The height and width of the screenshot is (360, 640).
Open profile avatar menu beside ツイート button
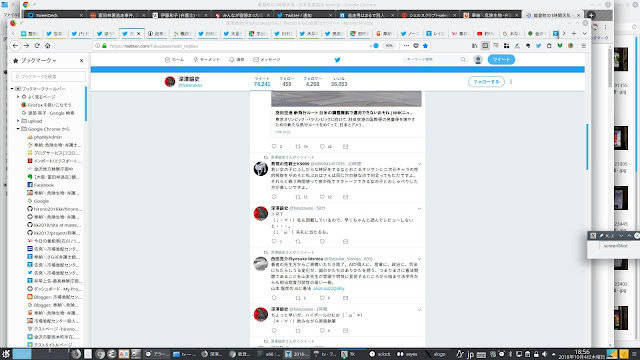point(478,60)
